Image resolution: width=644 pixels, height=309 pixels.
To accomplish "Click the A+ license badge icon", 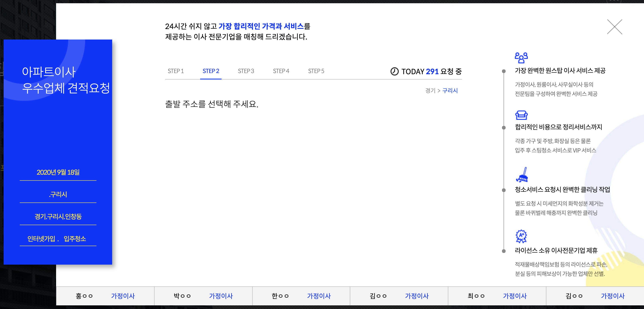I will pos(521,236).
